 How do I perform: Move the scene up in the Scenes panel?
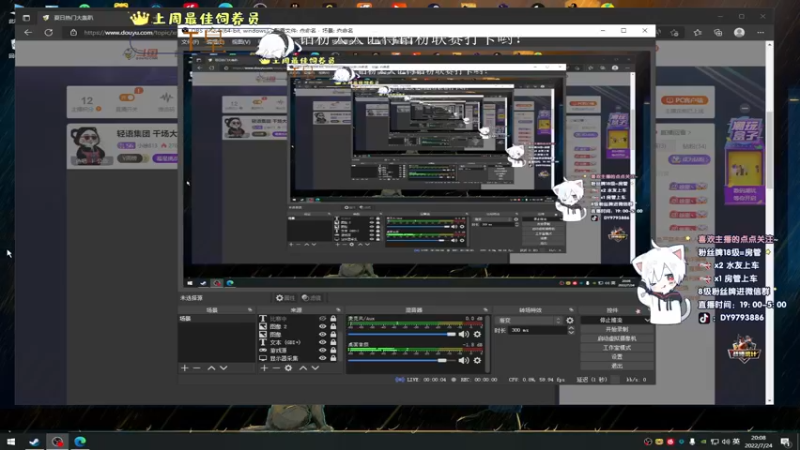211,368
